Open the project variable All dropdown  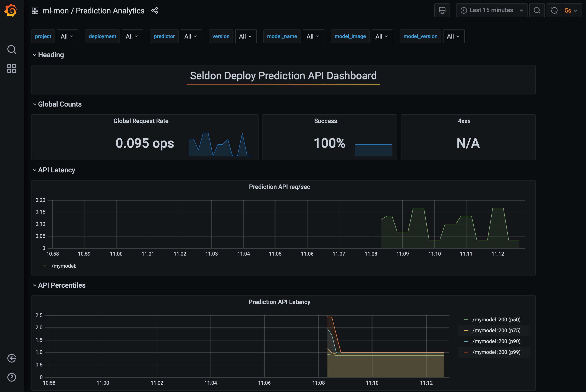coord(67,37)
